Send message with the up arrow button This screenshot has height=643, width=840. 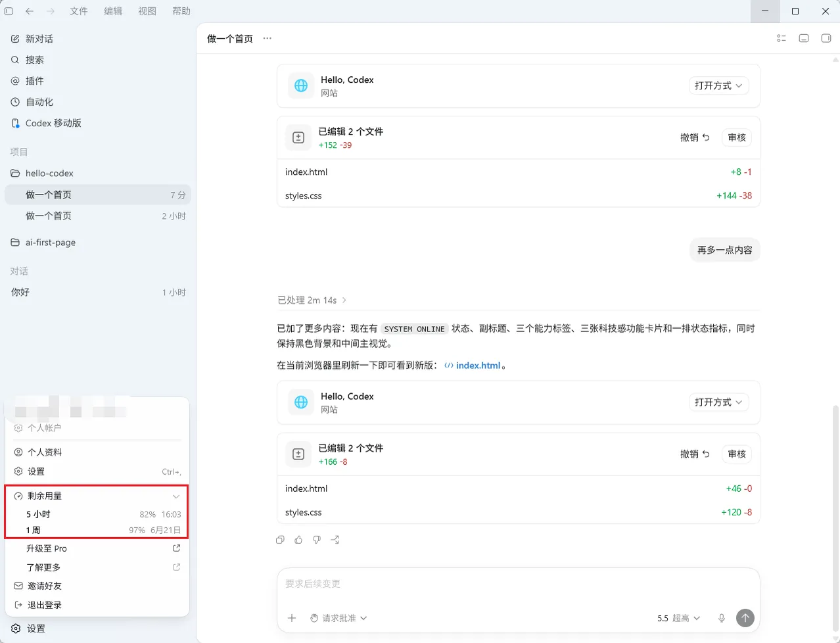(745, 618)
